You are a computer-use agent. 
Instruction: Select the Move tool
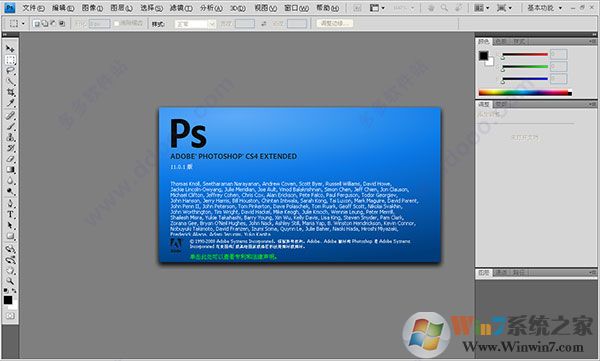[10, 49]
